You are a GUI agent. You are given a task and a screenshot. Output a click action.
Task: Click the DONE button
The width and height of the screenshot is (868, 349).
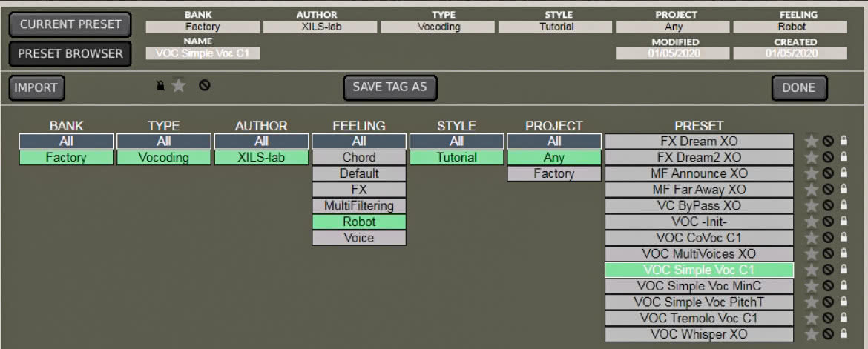coord(799,88)
